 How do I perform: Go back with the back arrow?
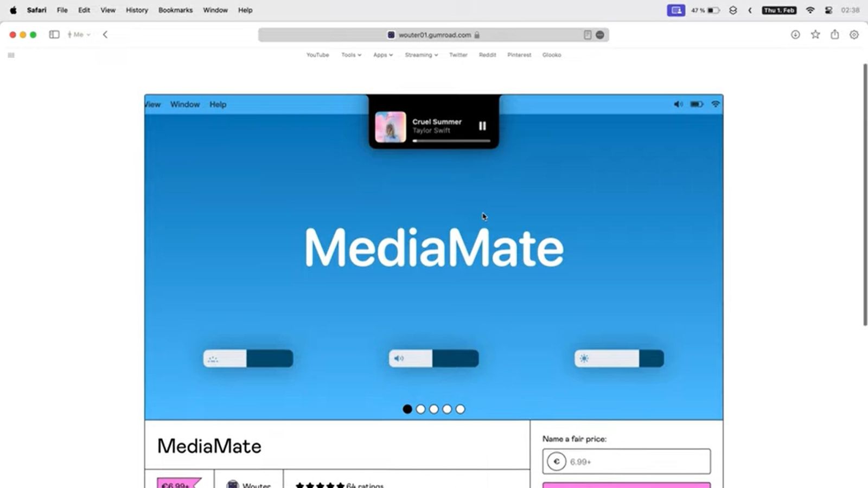pos(105,35)
